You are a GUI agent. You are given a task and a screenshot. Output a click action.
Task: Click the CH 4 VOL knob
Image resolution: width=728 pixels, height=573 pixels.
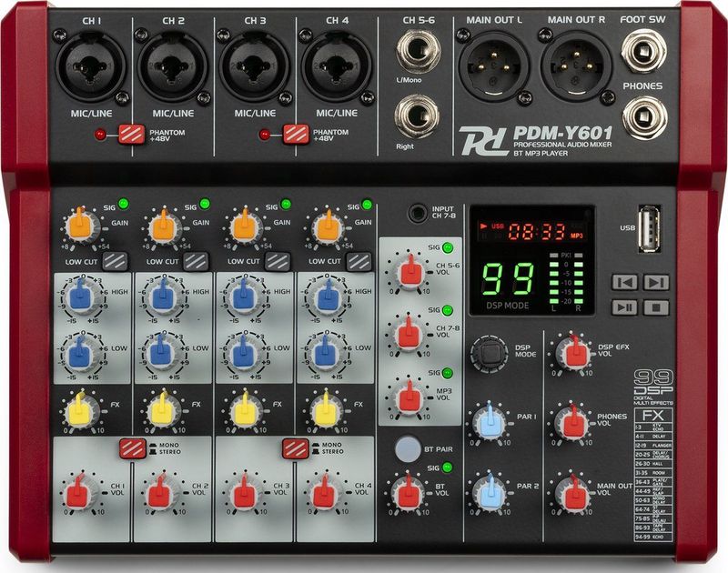point(325,493)
